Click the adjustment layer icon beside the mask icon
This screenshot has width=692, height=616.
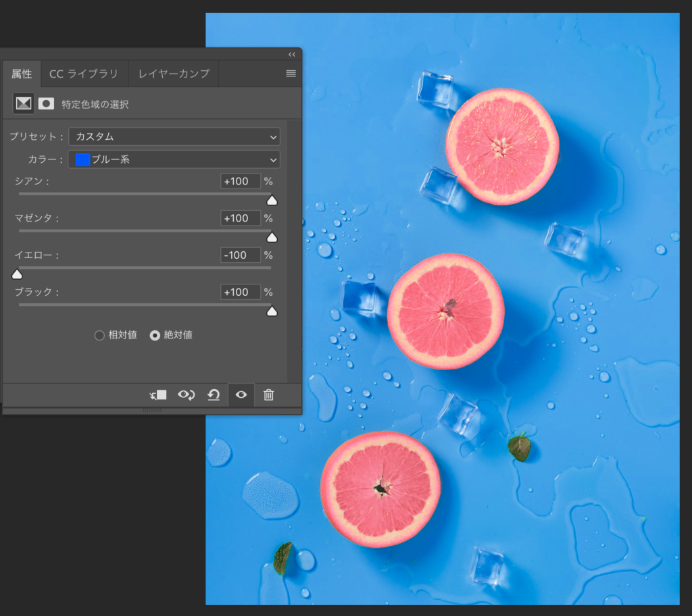[24, 104]
